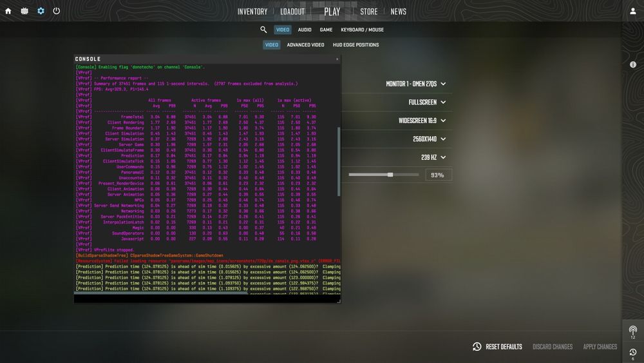Go to the home screen icon
This screenshot has width=644, height=363.
pyautogui.click(x=8, y=11)
